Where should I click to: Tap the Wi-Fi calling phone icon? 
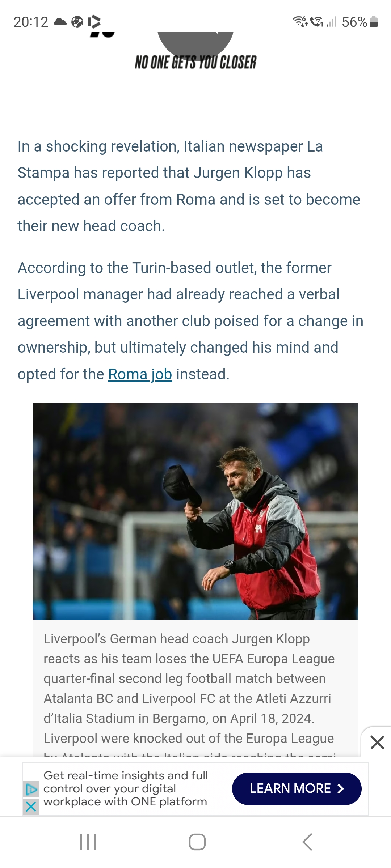coord(316,22)
